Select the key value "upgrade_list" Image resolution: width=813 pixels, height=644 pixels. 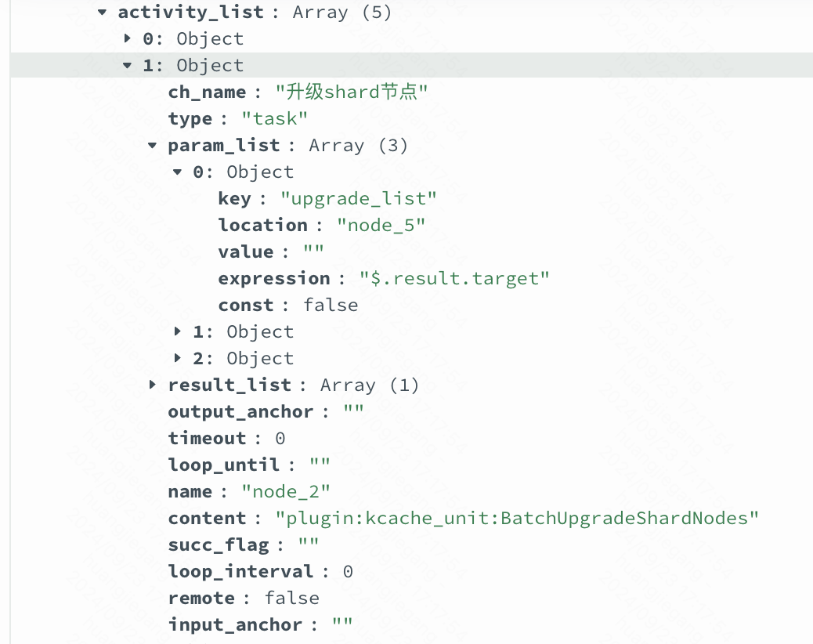[x=358, y=198]
